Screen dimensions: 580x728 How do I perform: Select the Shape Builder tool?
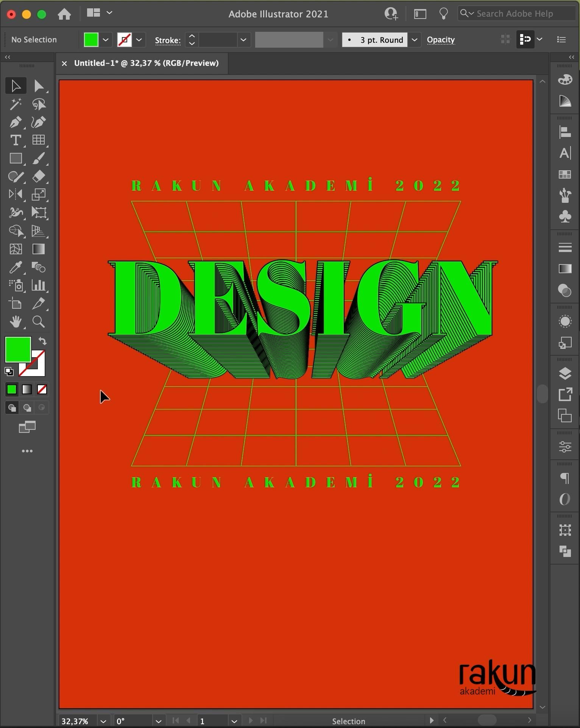16,231
